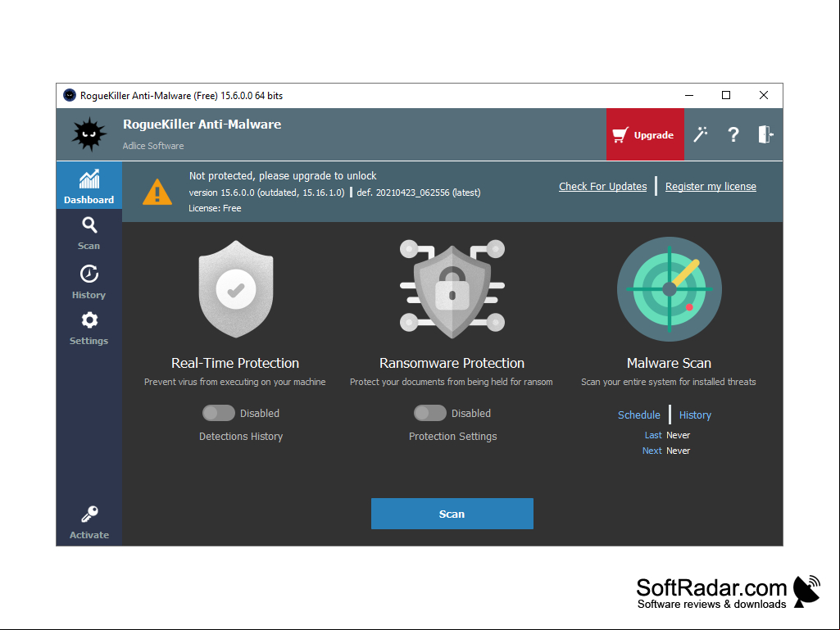Click the Ransomware Protection padlock shield icon
This screenshot has height=630, width=840.
452,288
